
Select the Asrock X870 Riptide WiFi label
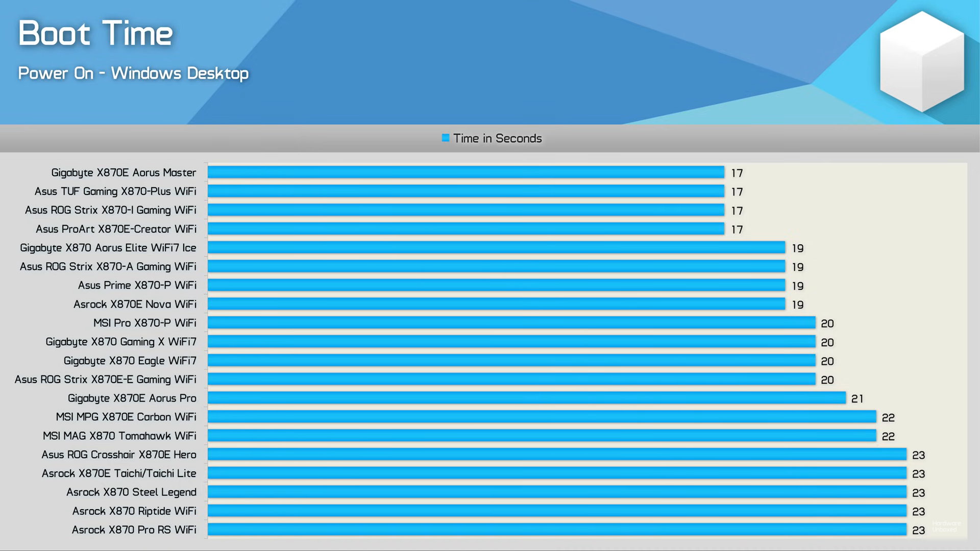[x=134, y=511]
